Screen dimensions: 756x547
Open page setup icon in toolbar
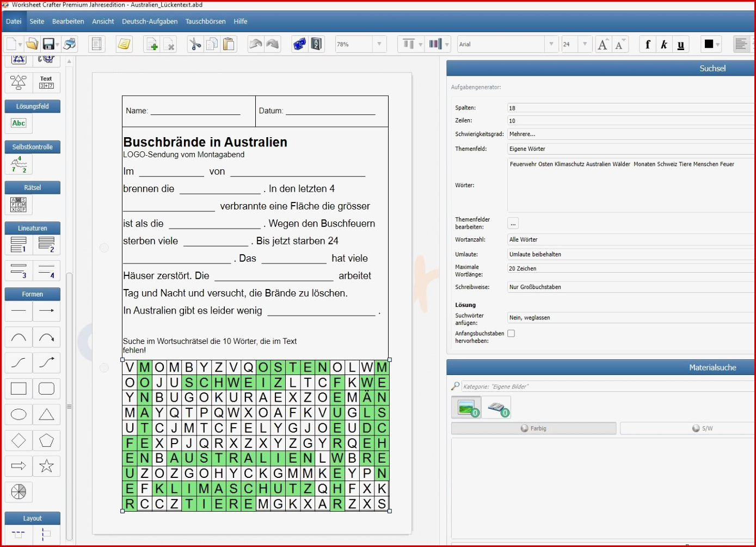[97, 44]
